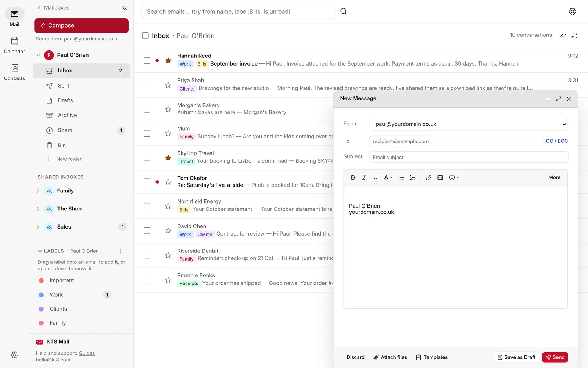Apply italic formatting in editor toolbar
Viewport: 588px width, 368px height.
364,177
